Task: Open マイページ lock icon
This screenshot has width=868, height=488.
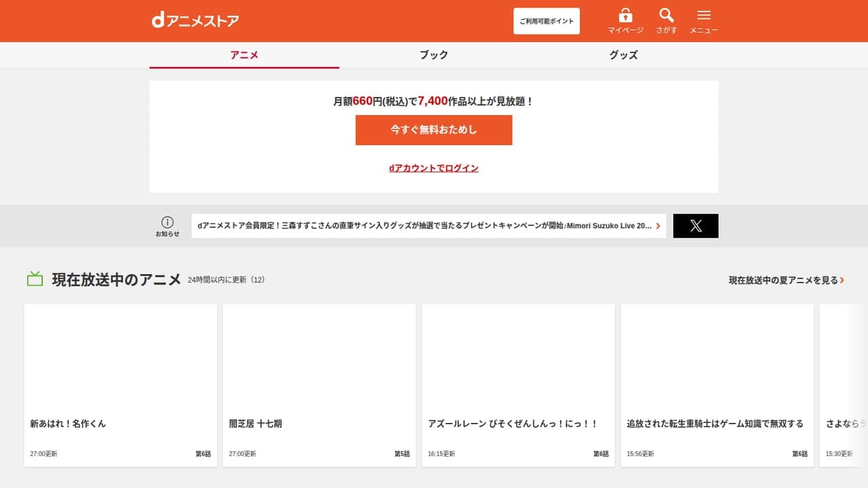Action: click(x=625, y=15)
